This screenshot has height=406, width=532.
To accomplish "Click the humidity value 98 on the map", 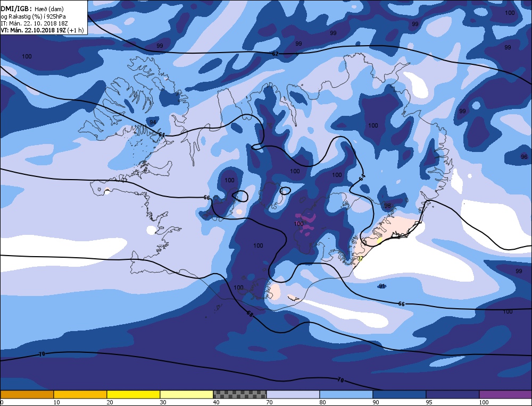I will (x=387, y=206).
